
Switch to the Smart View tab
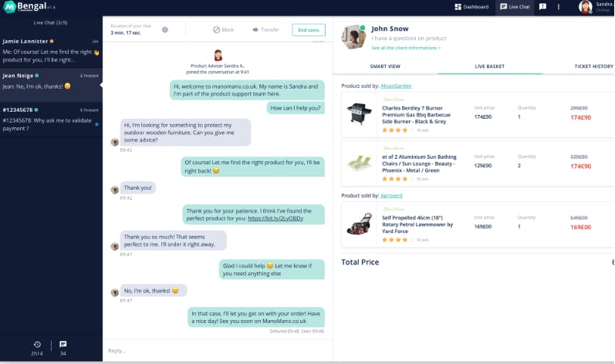[385, 66]
